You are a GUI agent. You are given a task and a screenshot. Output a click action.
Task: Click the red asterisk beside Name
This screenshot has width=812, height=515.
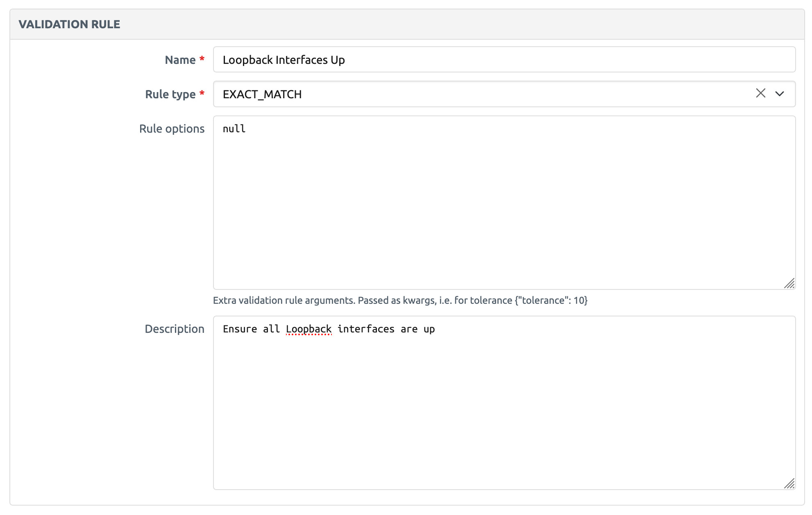202,59
